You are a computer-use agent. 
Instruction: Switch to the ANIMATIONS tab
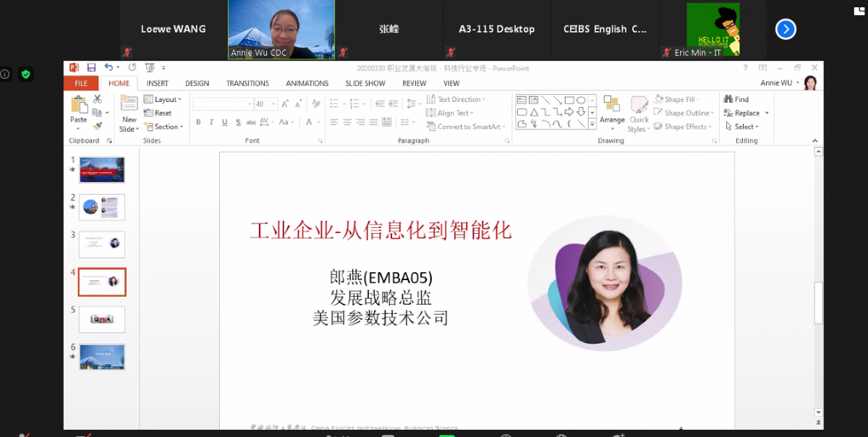click(x=307, y=83)
